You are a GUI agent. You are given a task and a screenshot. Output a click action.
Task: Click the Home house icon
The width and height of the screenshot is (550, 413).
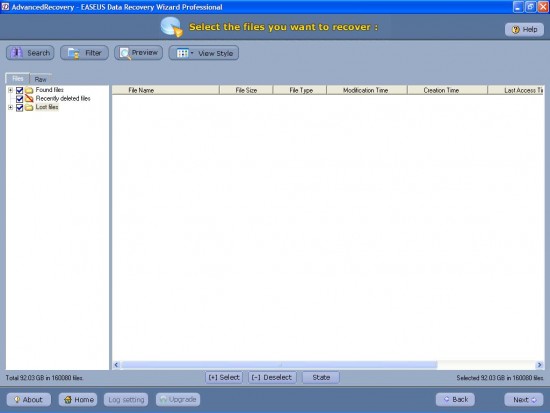tap(68, 399)
